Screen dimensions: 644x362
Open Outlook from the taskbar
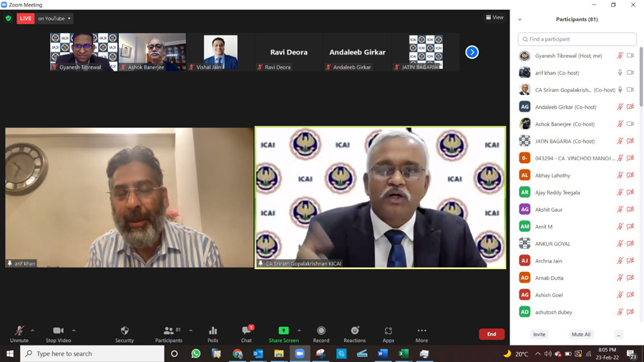tap(258, 353)
